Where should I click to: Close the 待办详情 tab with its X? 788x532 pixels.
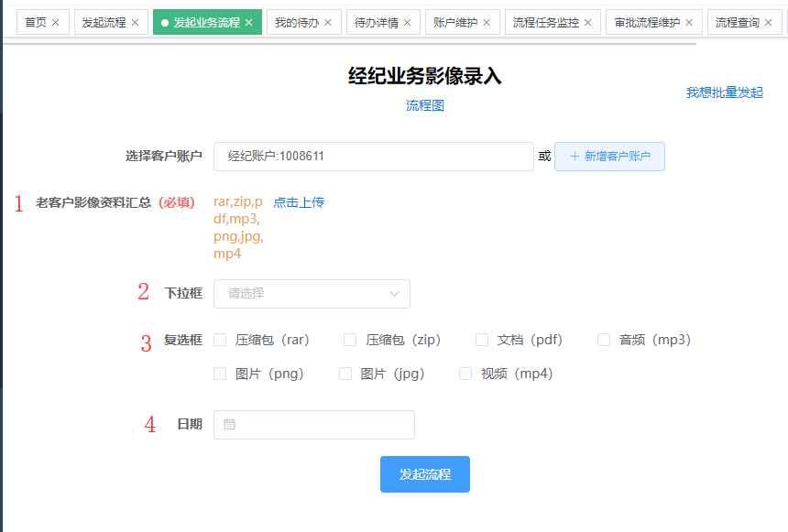(407, 23)
